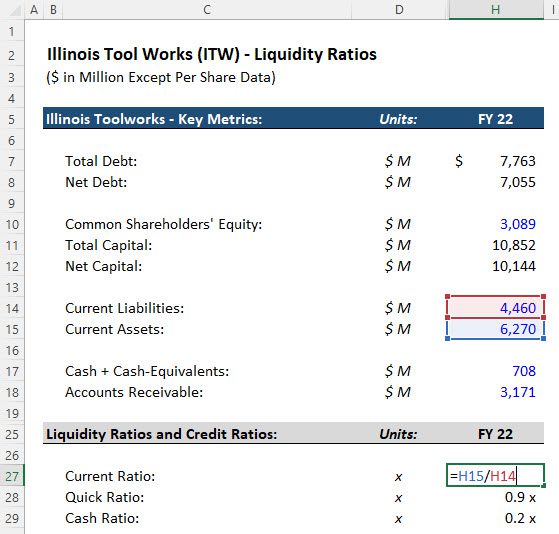Click 'FY 22' in the Liquidity Ratios header
This screenshot has width=559, height=534.
(x=496, y=434)
